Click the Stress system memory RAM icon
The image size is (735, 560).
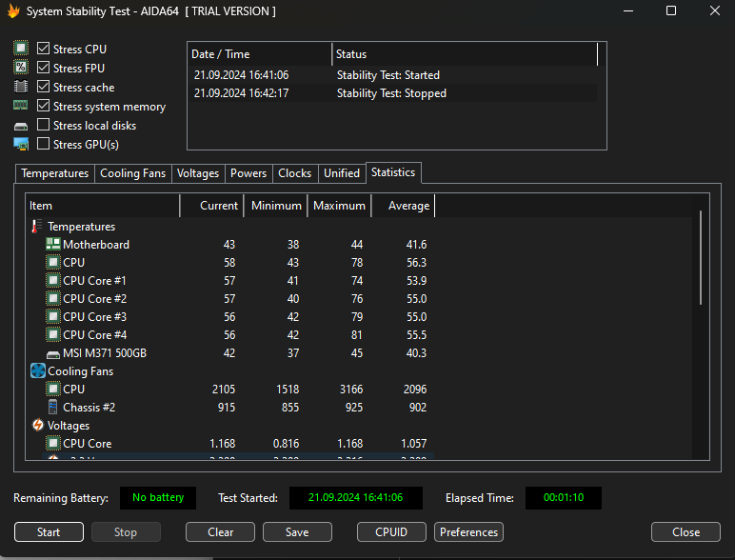click(x=21, y=105)
